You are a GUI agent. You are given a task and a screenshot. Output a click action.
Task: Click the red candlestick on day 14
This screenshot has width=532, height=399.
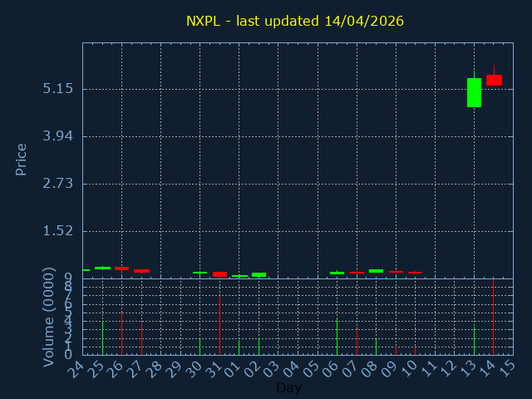pos(494,80)
